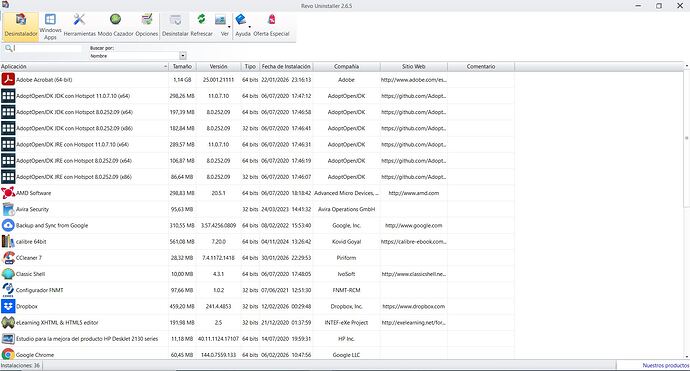Select AdoptOpenJDK JDK 8.0.252.09 (x86) row

(x=257, y=128)
